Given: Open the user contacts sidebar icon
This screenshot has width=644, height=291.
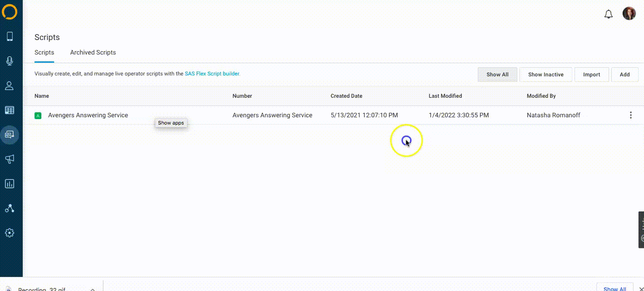Looking at the screenshot, I should coord(10,86).
